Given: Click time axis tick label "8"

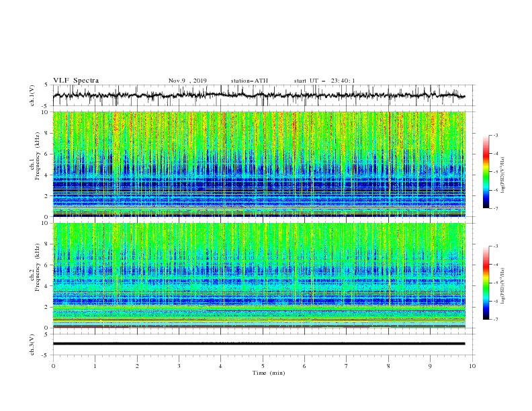Looking at the screenshot, I should pos(388,366).
